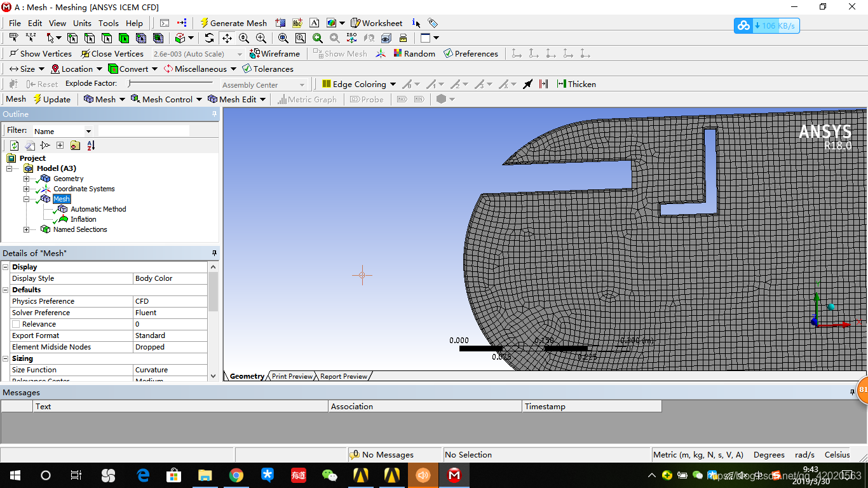The height and width of the screenshot is (488, 868).
Task: Collapse the Display section in Details
Action: (x=6, y=267)
